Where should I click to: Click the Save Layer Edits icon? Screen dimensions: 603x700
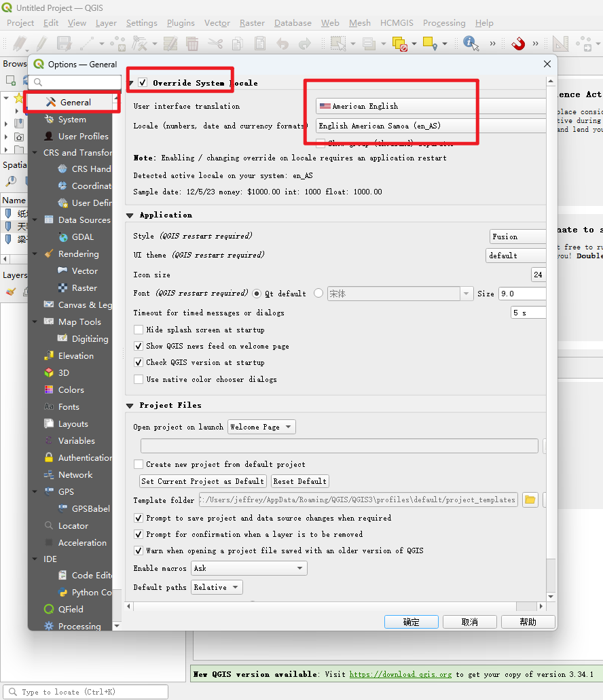coord(65,43)
